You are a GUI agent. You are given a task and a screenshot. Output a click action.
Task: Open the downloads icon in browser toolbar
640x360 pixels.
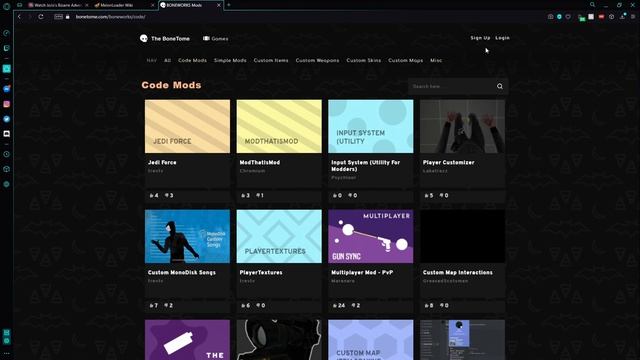pyautogui.click(x=622, y=17)
